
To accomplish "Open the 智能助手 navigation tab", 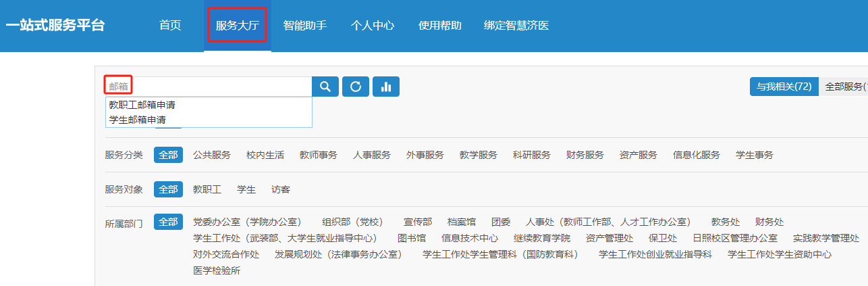I will [x=305, y=26].
